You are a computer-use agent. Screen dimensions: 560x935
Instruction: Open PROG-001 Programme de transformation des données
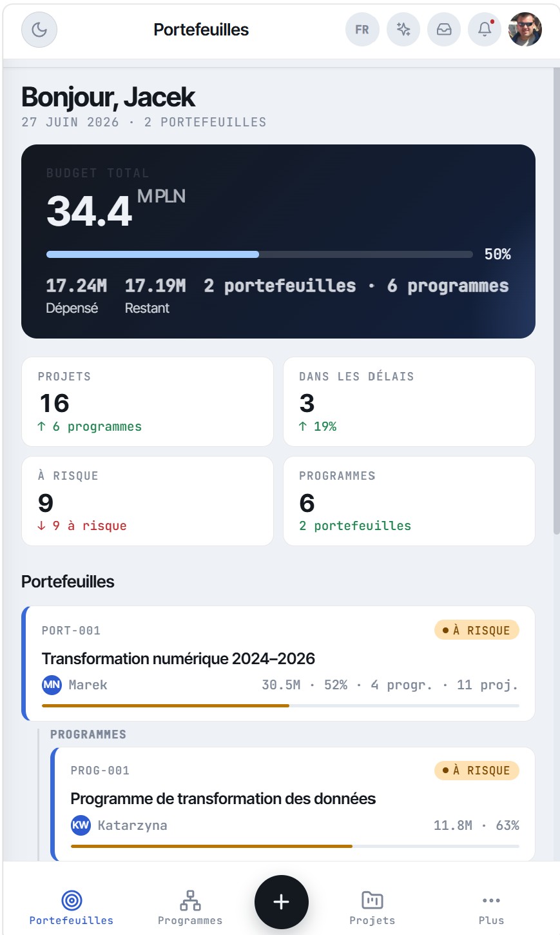point(293,804)
